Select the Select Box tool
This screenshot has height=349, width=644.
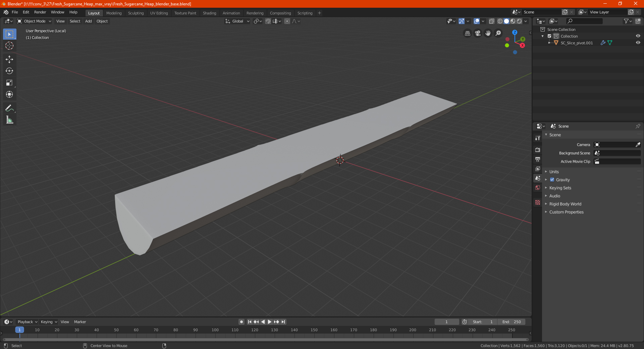coord(9,34)
